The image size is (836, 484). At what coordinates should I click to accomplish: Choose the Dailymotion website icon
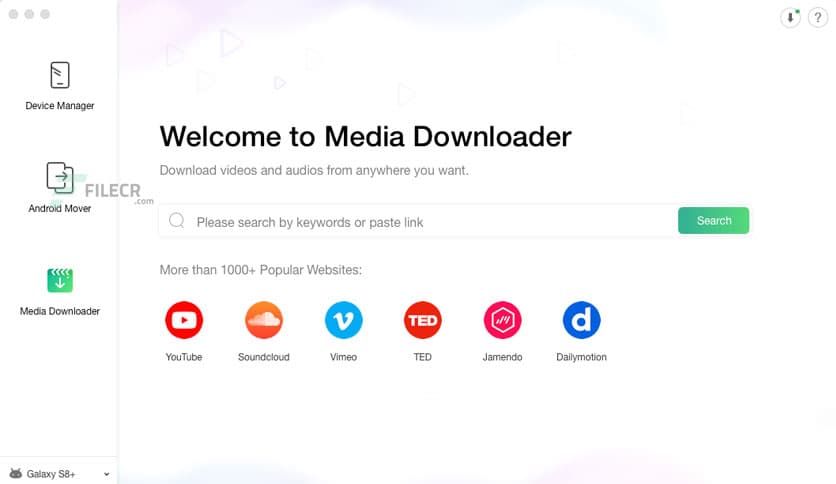(582, 320)
